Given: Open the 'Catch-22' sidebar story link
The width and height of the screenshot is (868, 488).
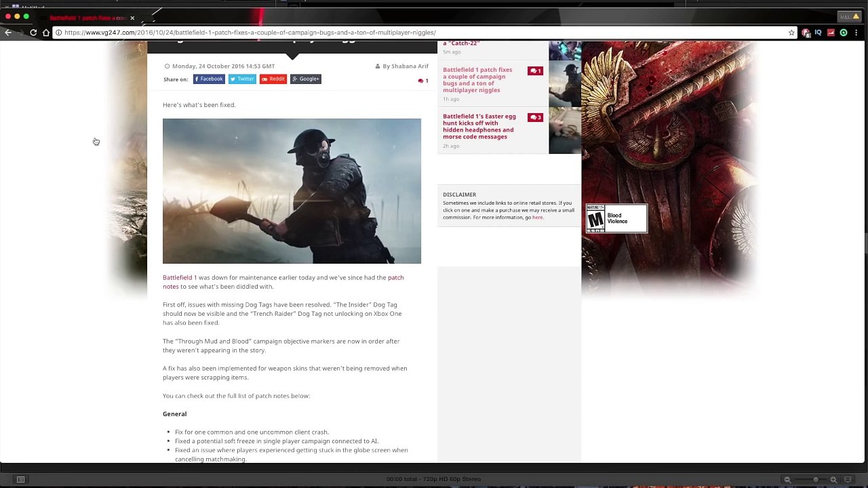Looking at the screenshot, I should point(461,44).
